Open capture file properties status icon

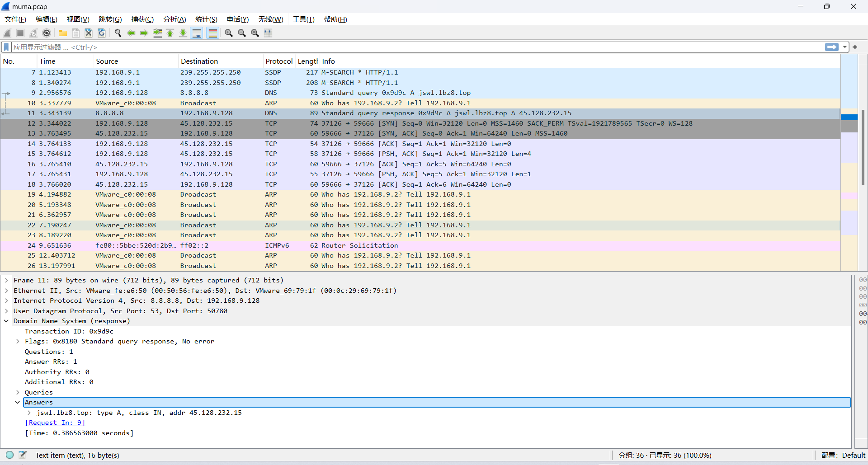pos(23,455)
